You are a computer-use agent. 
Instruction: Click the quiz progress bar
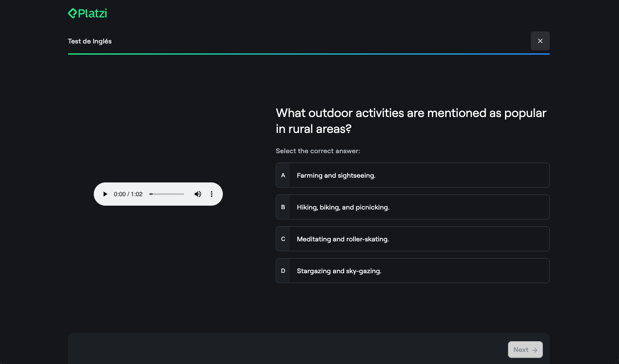pyautogui.click(x=308, y=54)
